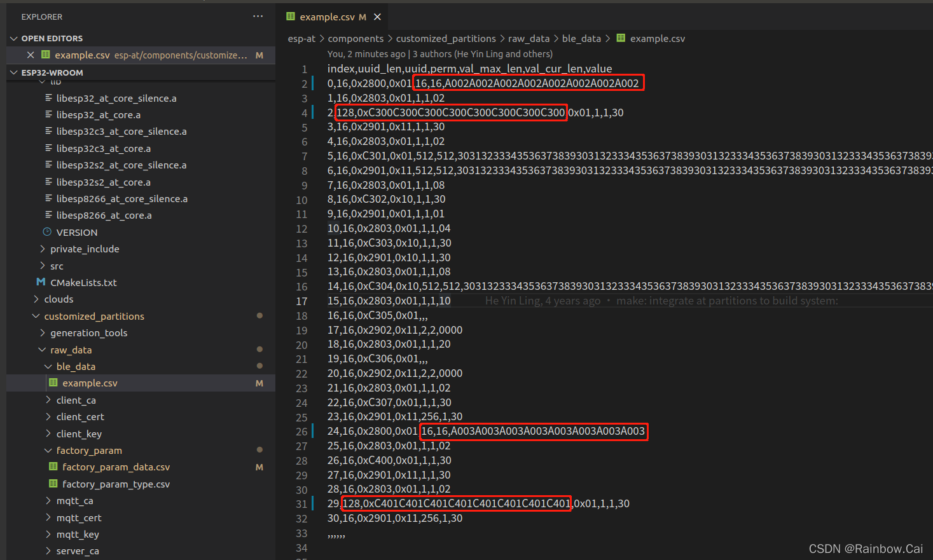Collapse the ESP32-WROOM workspace section

[14, 72]
